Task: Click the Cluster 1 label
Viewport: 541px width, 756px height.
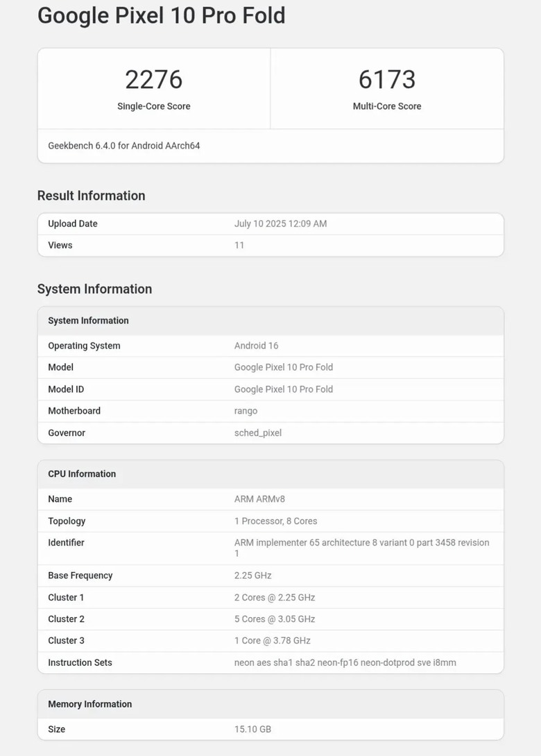Action: tap(66, 598)
